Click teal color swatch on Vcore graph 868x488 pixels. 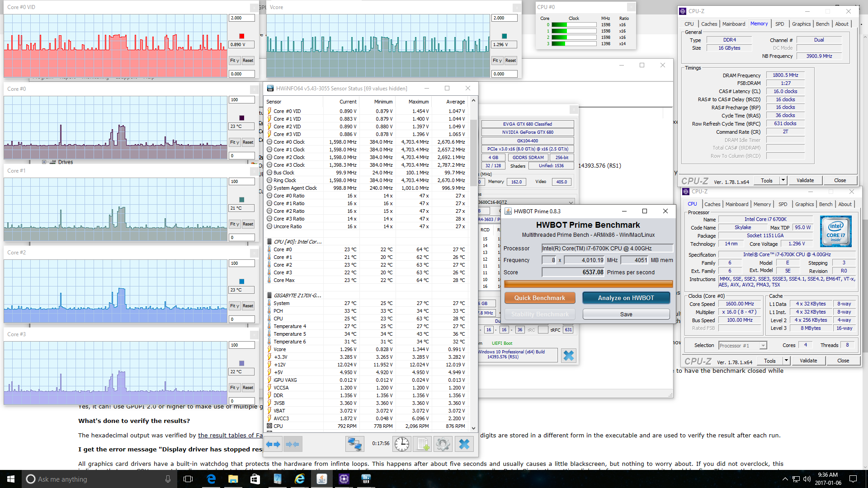[505, 36]
